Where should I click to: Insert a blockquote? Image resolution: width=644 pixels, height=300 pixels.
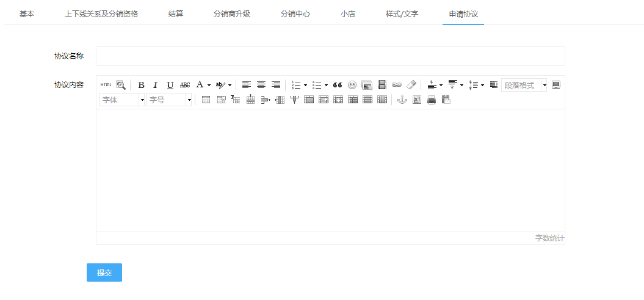(x=338, y=85)
